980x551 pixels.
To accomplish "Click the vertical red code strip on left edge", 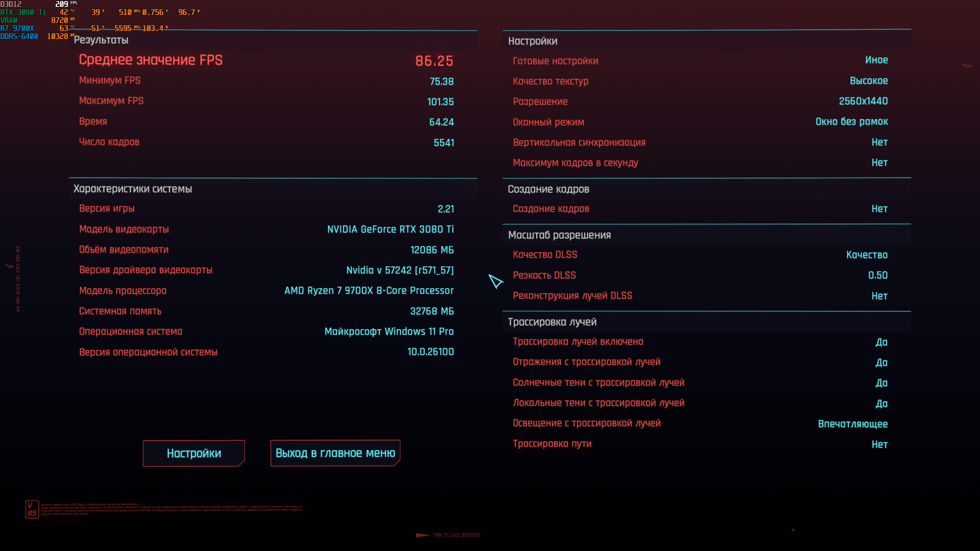I will click(x=18, y=279).
